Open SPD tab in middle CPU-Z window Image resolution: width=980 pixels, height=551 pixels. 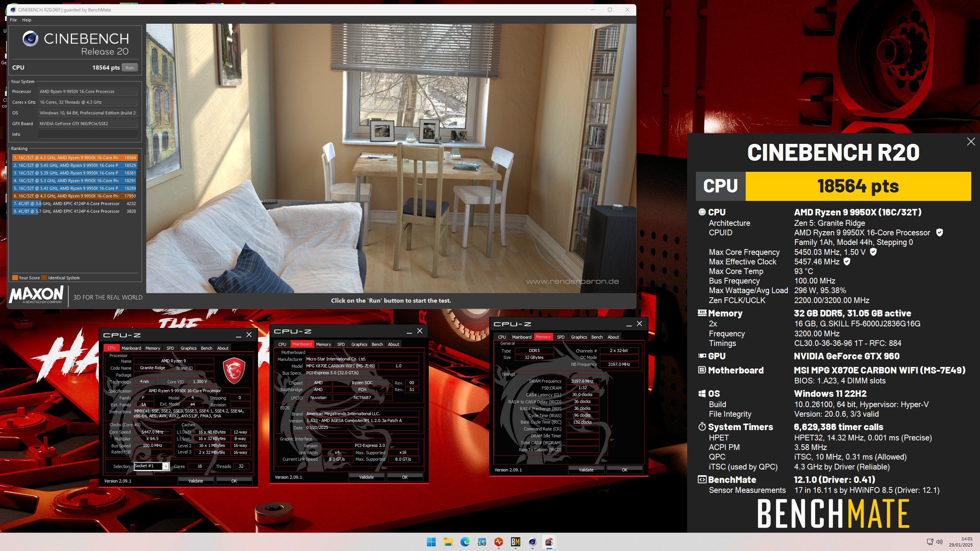[x=341, y=344]
